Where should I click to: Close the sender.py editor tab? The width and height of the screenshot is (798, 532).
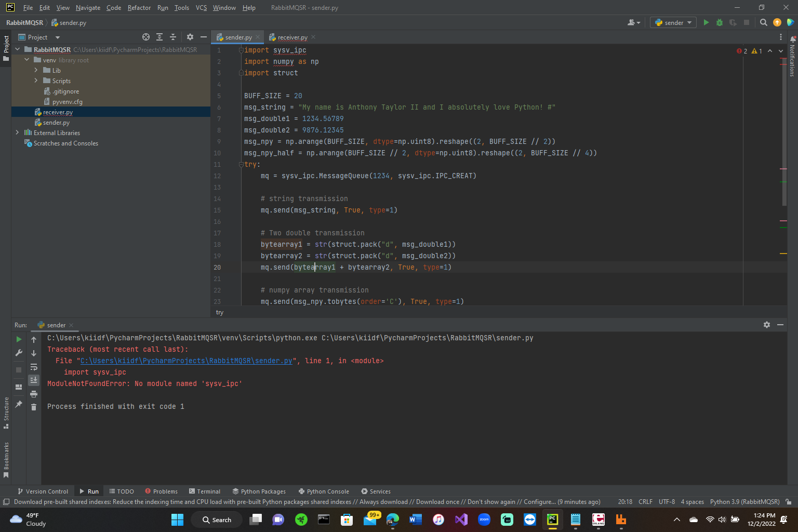[257, 37]
